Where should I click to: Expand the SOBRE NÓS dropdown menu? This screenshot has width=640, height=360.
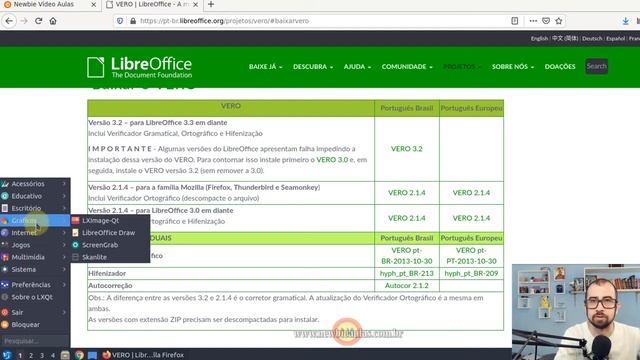click(513, 67)
